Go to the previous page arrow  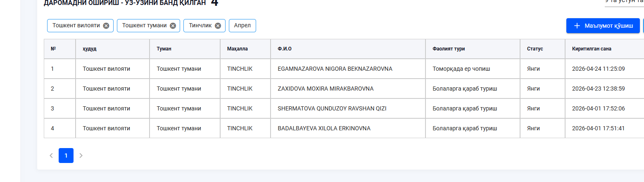[51, 156]
